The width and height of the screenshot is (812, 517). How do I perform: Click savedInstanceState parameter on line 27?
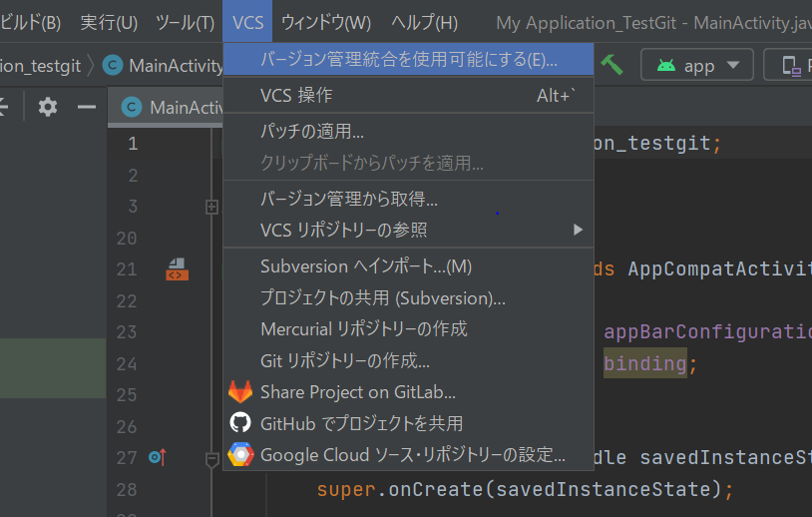[725, 457]
